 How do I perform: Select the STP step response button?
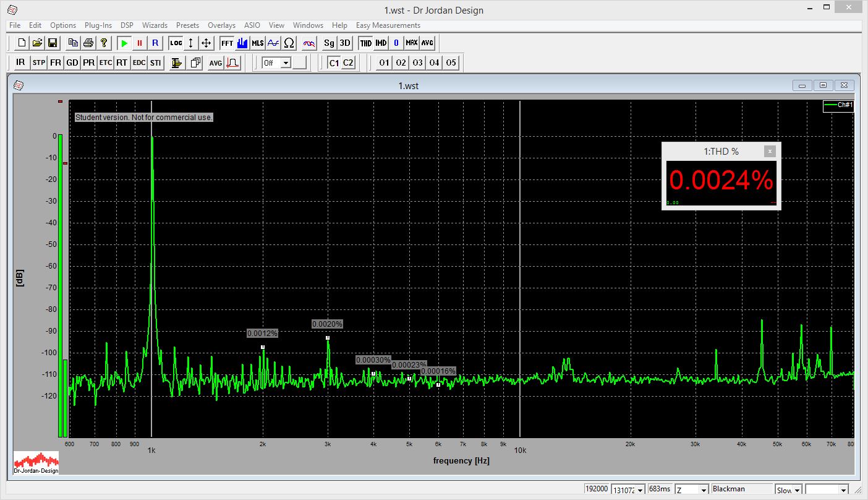coord(39,62)
